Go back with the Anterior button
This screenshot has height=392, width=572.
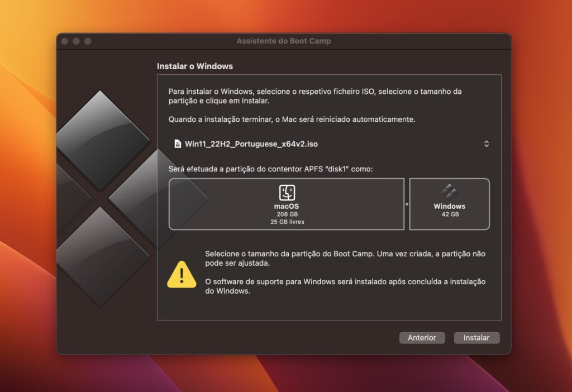(x=422, y=338)
